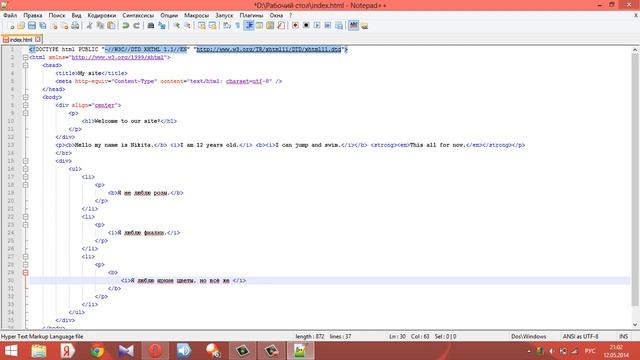Save the recorded macro icon
The width and height of the screenshot is (640, 360).
pos(338,26)
